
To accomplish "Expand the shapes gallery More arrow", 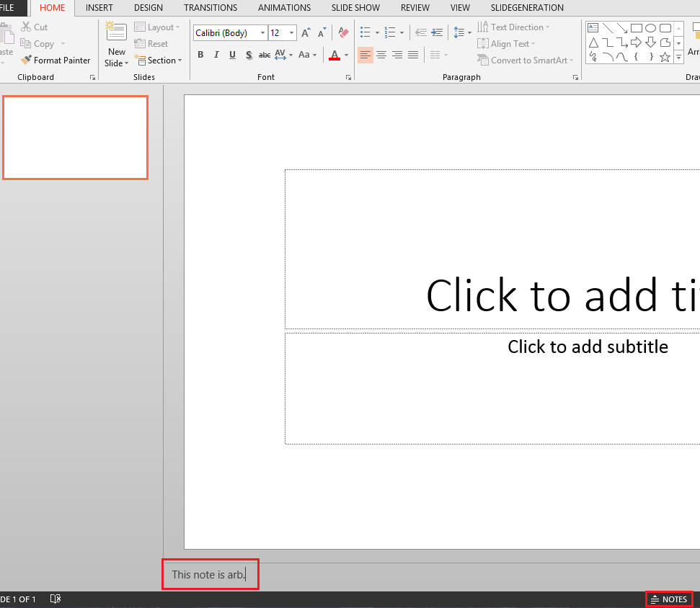I will (678, 57).
